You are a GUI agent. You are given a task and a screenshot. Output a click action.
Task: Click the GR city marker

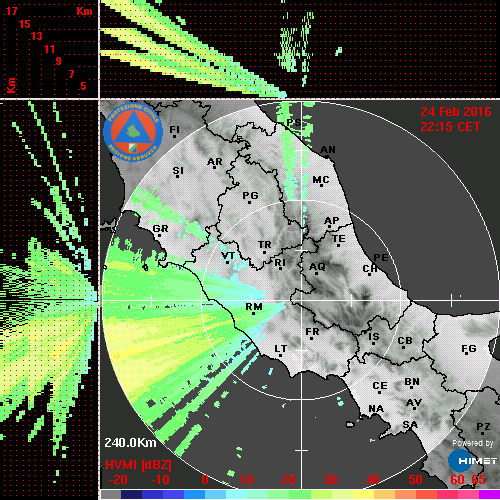pyautogui.click(x=159, y=236)
